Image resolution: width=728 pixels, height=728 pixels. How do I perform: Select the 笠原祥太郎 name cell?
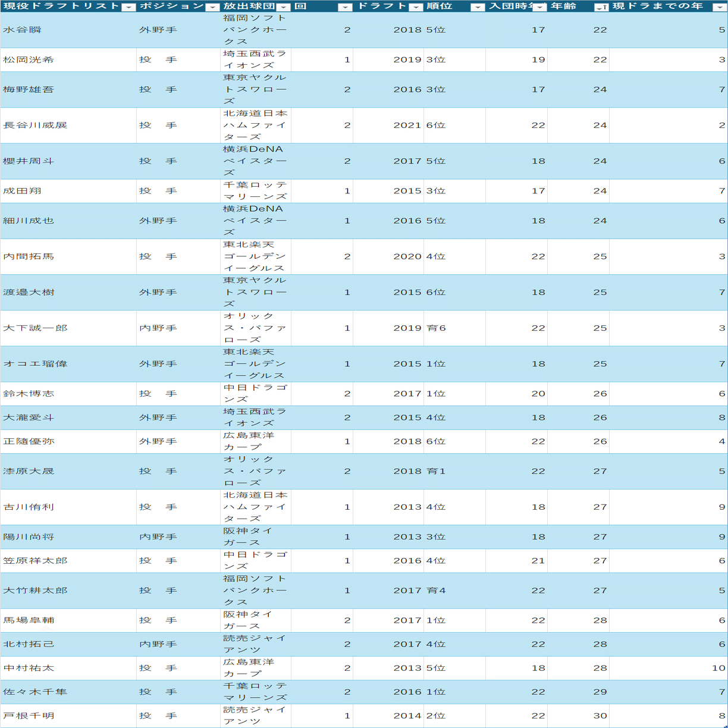[68, 560]
